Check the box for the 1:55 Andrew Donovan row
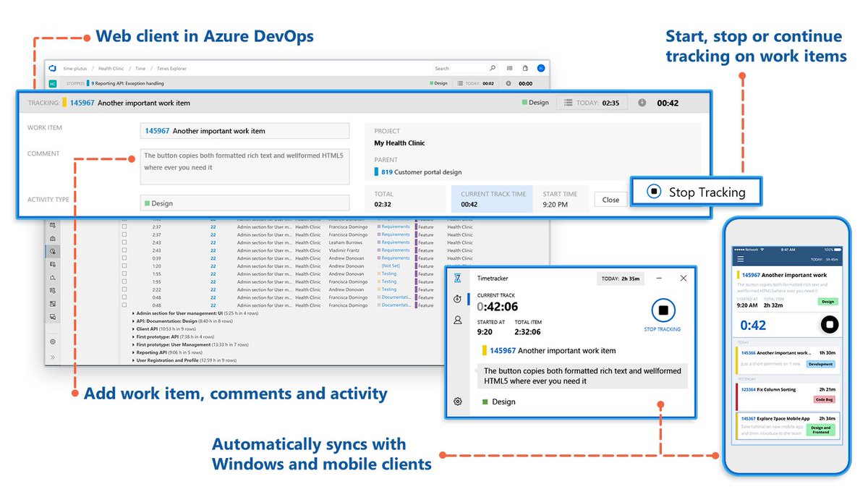 tap(124, 274)
